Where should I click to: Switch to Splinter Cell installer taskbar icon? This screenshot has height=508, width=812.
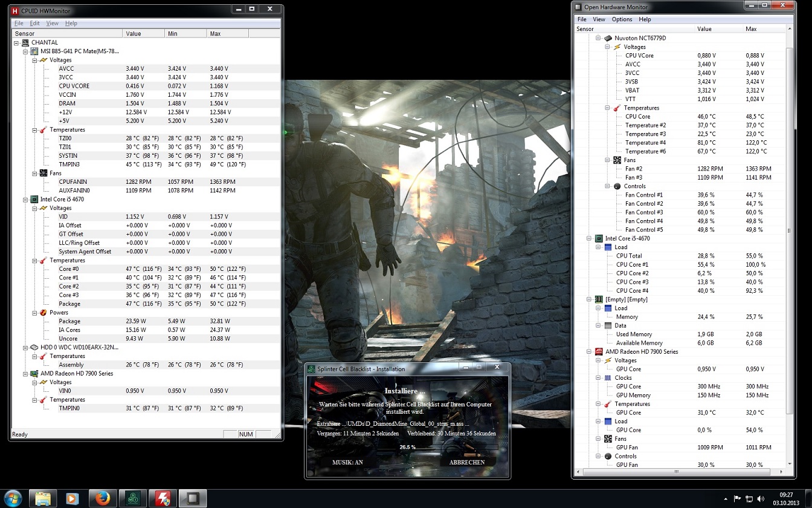134,498
